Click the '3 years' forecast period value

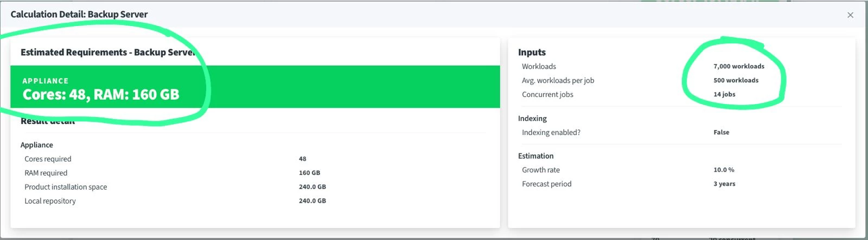(724, 184)
